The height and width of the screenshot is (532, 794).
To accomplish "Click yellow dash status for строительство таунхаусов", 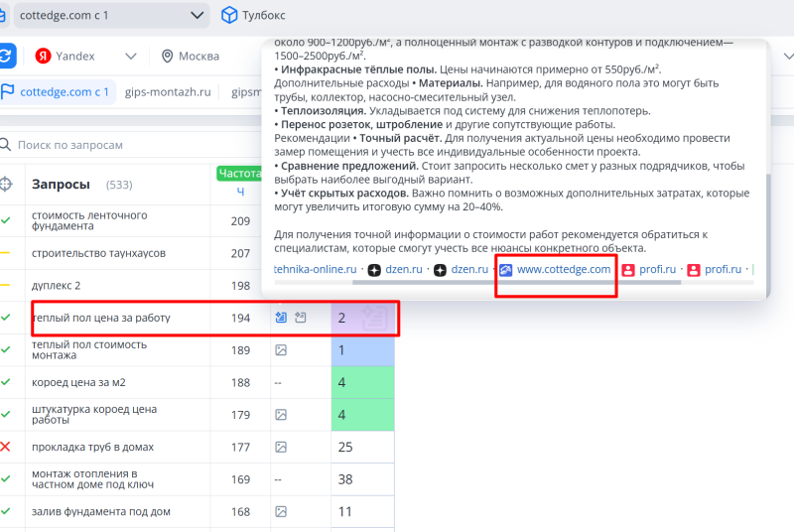I will pyautogui.click(x=5, y=252).
